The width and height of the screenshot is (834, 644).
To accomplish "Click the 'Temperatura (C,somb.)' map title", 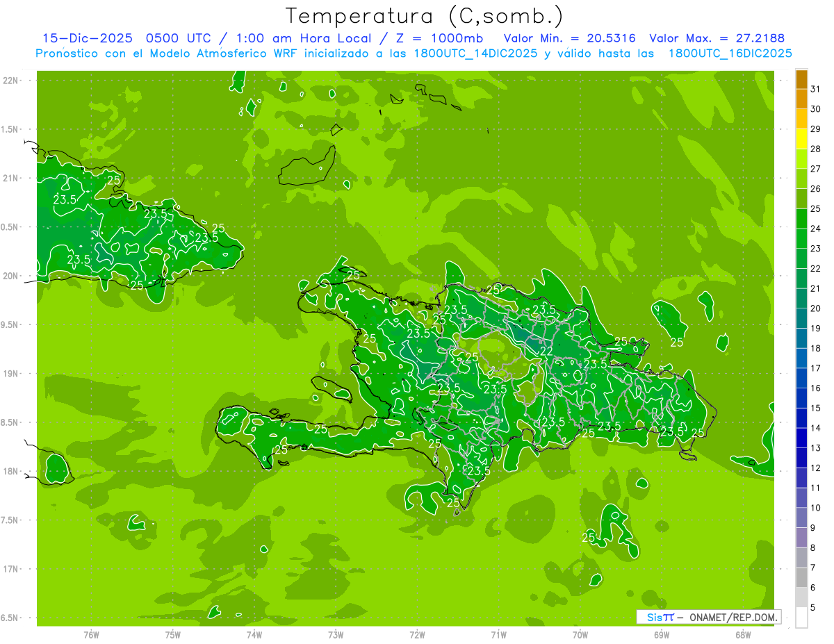I will coord(425,15).
